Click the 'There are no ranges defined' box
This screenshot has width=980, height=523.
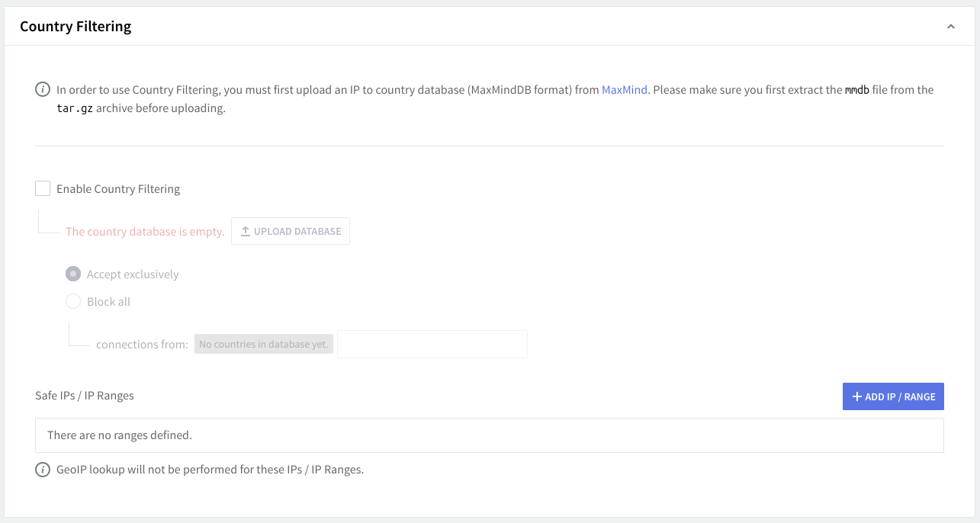click(x=489, y=435)
